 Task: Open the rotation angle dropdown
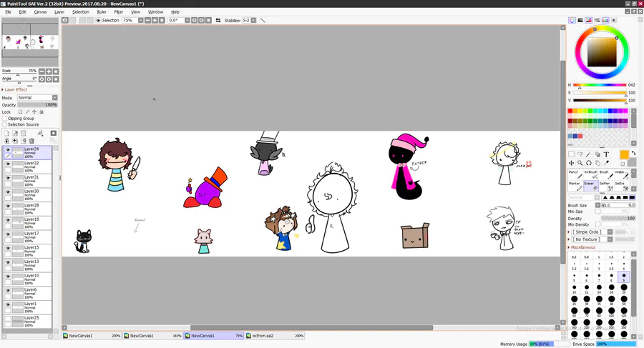(187, 20)
